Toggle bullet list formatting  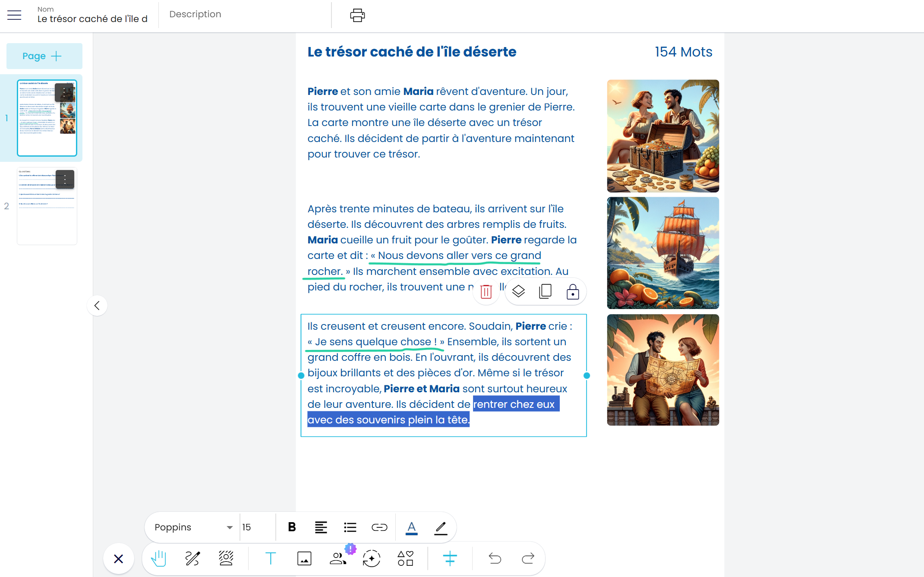(350, 527)
